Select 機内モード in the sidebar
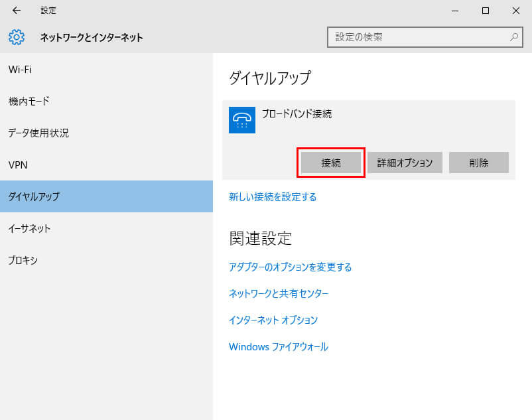Image resolution: width=532 pixels, height=420 pixels. pos(29,101)
